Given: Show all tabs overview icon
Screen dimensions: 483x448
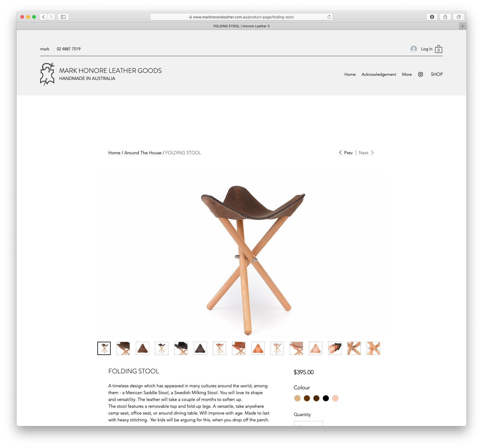Looking at the screenshot, I should pyautogui.click(x=459, y=17).
